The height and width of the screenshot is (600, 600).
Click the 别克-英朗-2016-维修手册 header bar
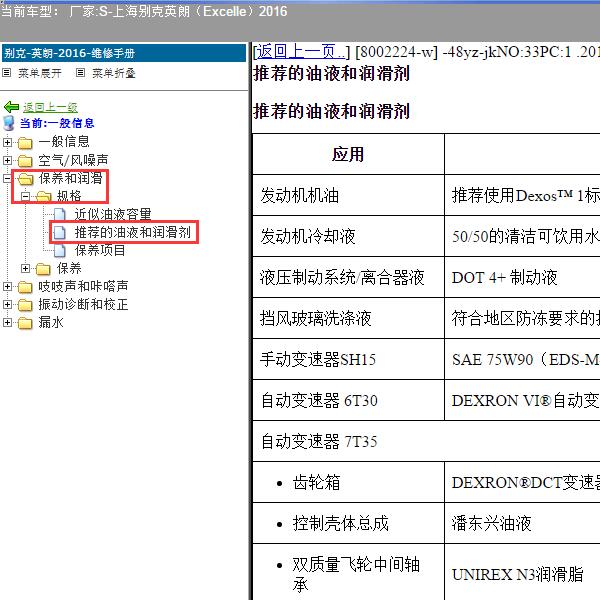(x=124, y=53)
